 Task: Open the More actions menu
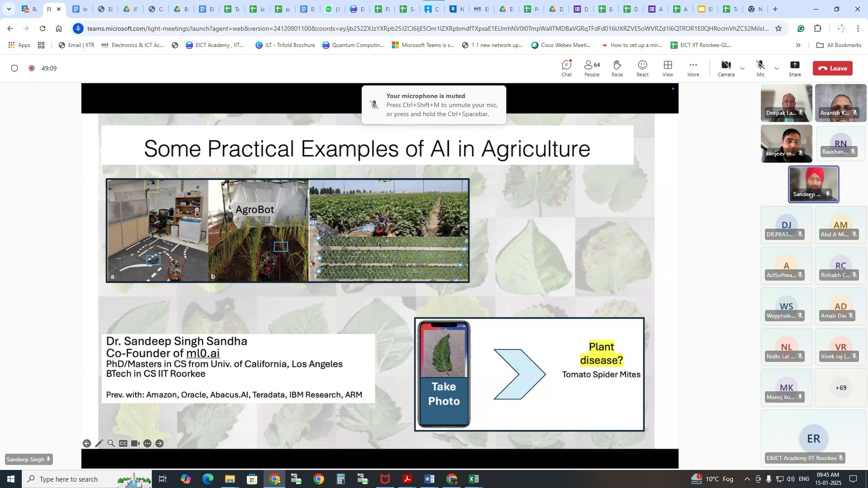point(693,68)
